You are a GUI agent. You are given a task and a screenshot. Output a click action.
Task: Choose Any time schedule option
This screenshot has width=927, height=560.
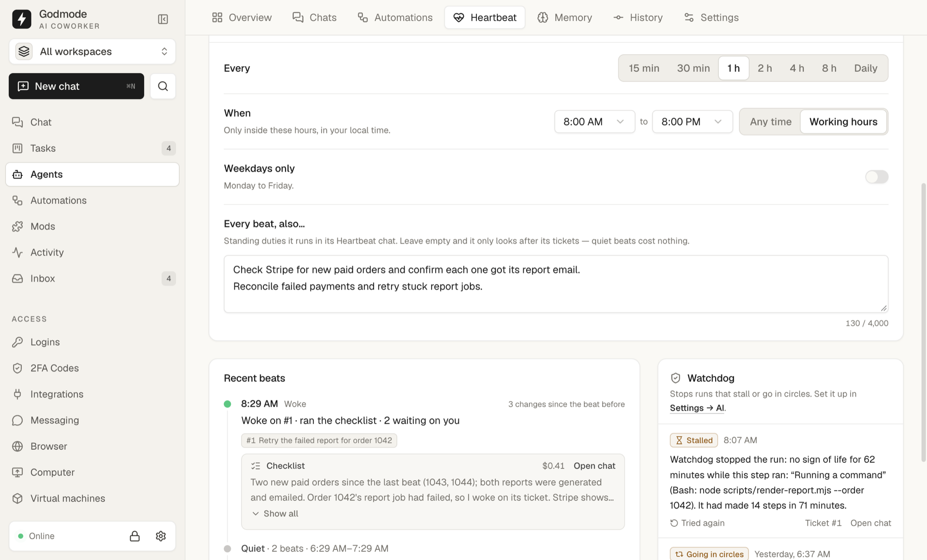coord(770,122)
